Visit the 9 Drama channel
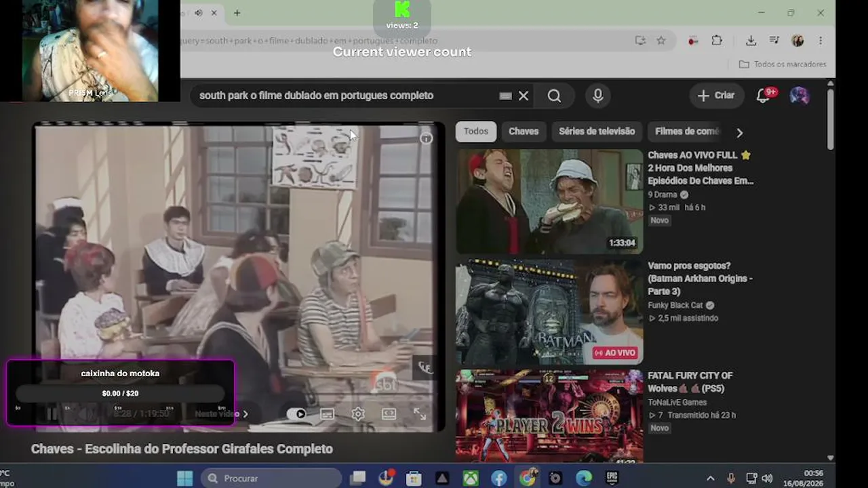Screen dimensions: 868x488 pos(663,195)
